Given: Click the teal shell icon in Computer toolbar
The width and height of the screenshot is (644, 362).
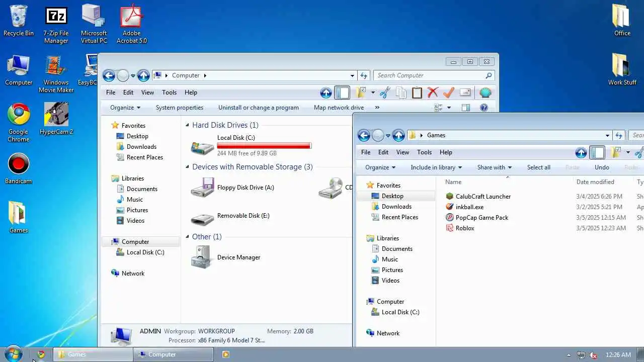Looking at the screenshot, I should coord(486,93).
